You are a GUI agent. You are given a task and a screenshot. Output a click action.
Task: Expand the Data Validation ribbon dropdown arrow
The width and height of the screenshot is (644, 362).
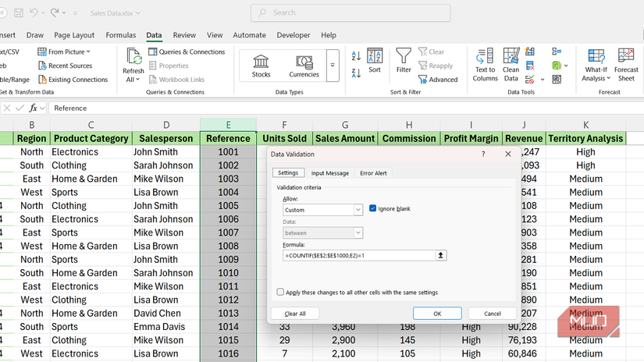[x=543, y=80]
